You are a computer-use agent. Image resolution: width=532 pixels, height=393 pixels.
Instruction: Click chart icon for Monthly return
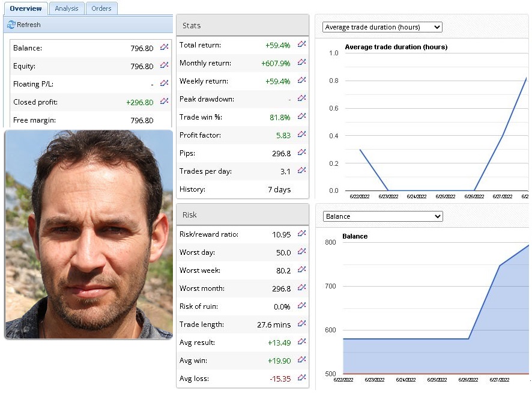pyautogui.click(x=301, y=62)
